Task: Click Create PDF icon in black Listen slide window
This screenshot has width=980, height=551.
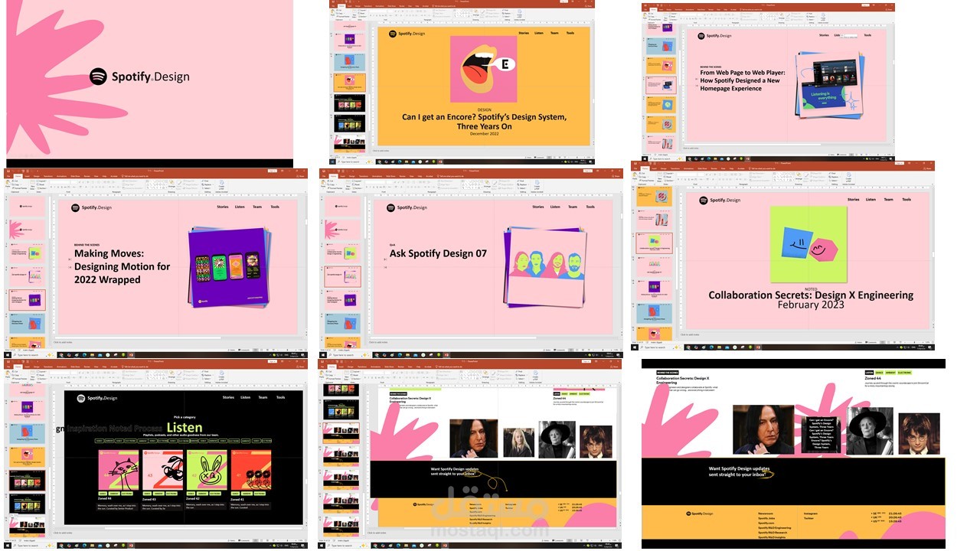Action: [x=222, y=375]
